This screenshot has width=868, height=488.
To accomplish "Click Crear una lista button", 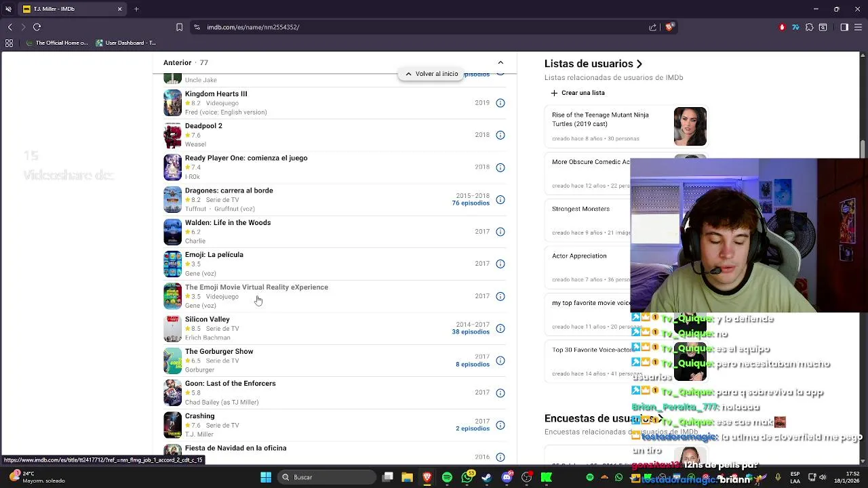I will tap(578, 93).
